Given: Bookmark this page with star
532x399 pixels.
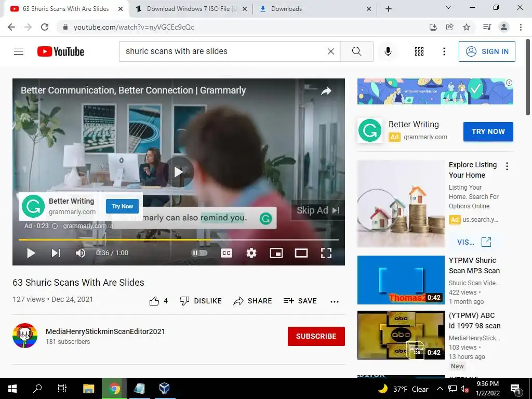Looking at the screenshot, I should [x=467, y=27].
